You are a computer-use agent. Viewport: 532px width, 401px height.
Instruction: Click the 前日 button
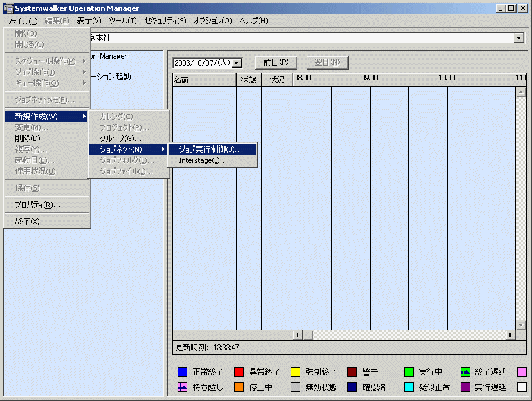click(276, 63)
